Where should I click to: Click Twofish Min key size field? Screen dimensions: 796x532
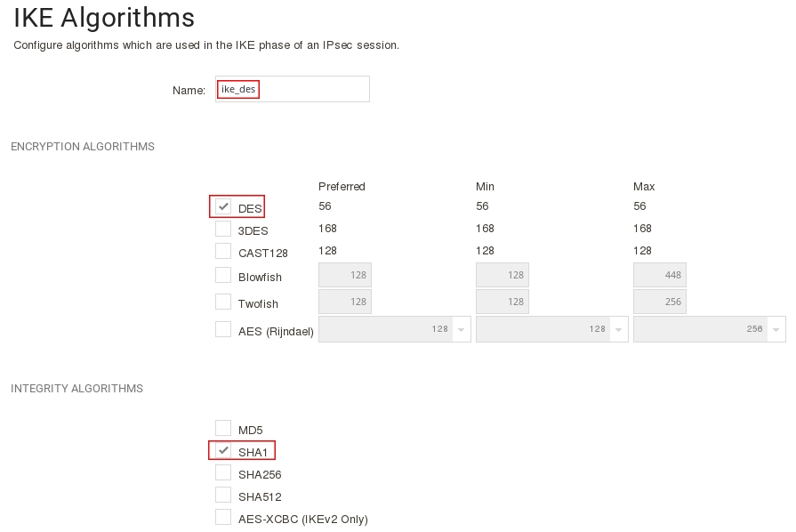point(503,302)
